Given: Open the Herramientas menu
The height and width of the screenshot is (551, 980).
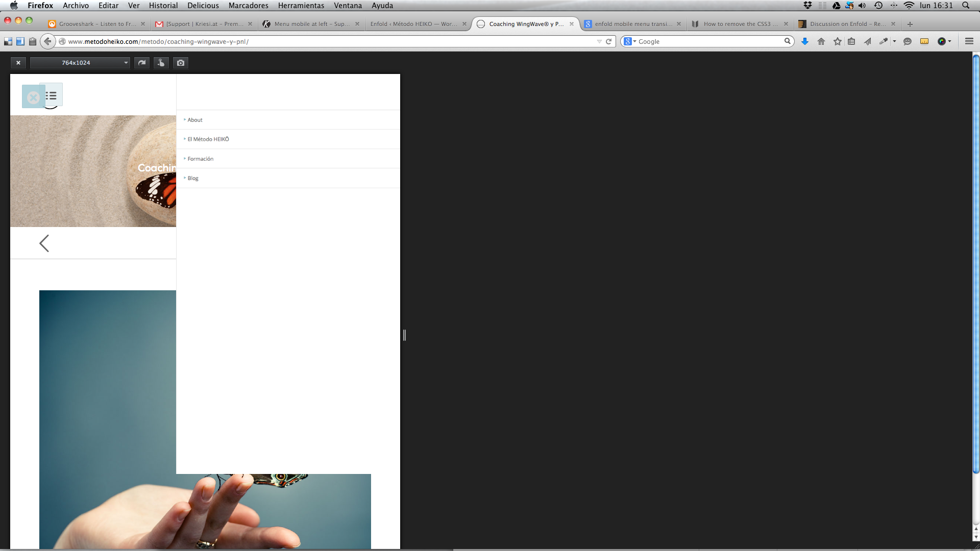Looking at the screenshot, I should [301, 5].
